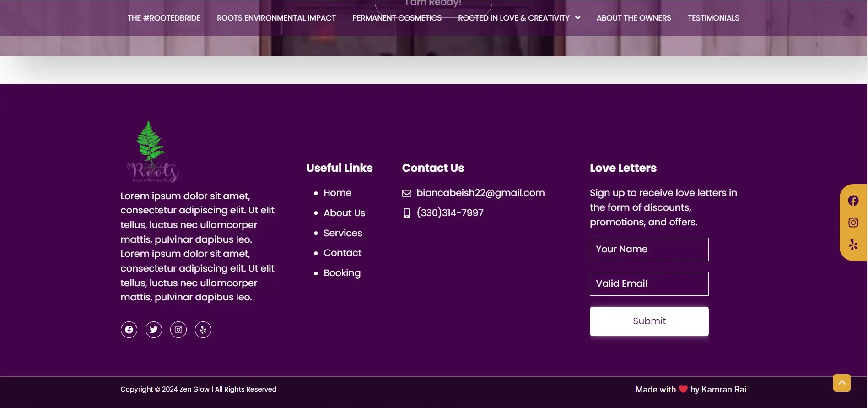
Task: Open Facebook from the yellow side panel
Action: (x=853, y=201)
